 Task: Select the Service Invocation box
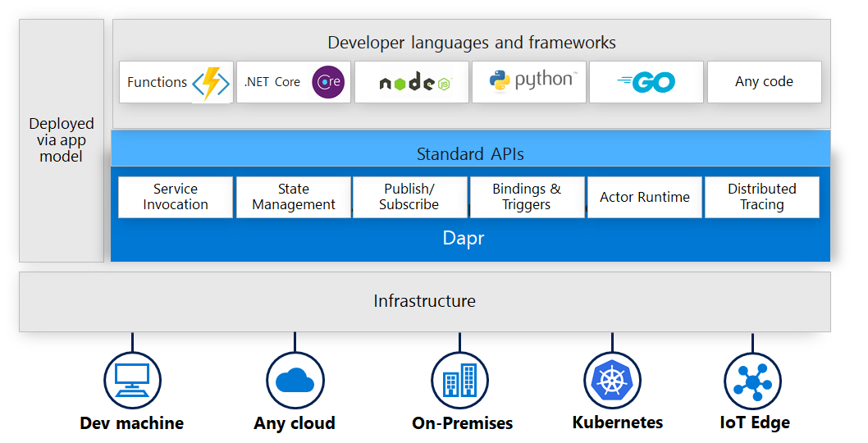pyautogui.click(x=176, y=197)
